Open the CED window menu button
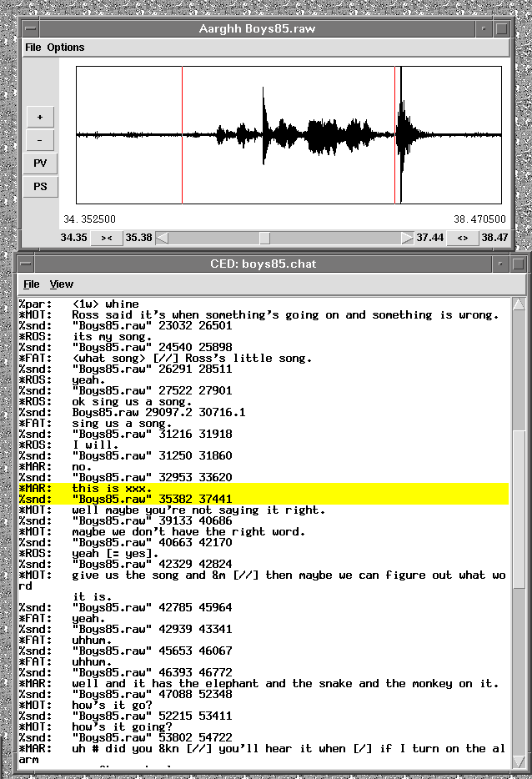Image resolution: width=532 pixels, height=779 pixels. coord(27,264)
